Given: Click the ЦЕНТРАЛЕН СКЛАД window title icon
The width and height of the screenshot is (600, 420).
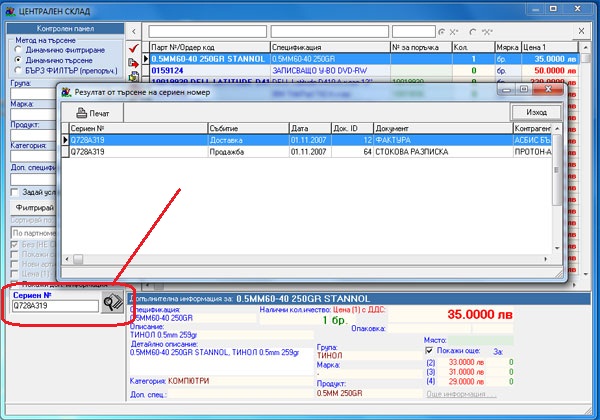Looking at the screenshot, I should point(9,9).
